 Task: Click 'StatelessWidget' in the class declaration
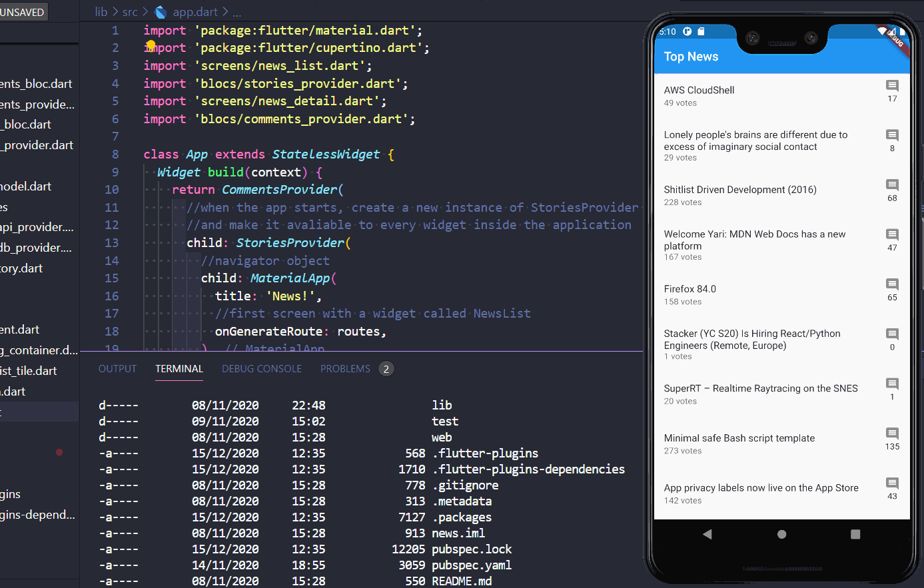(x=326, y=154)
